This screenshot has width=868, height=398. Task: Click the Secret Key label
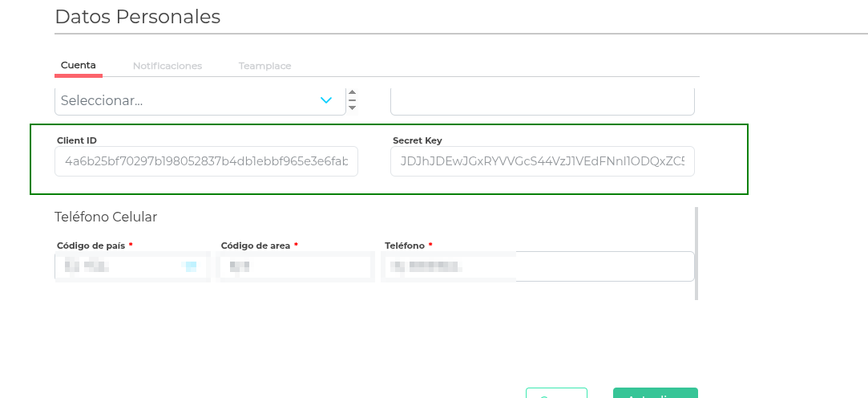[418, 140]
